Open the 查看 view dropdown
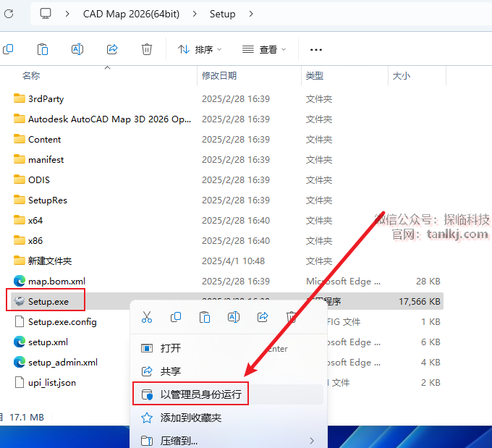 point(264,50)
